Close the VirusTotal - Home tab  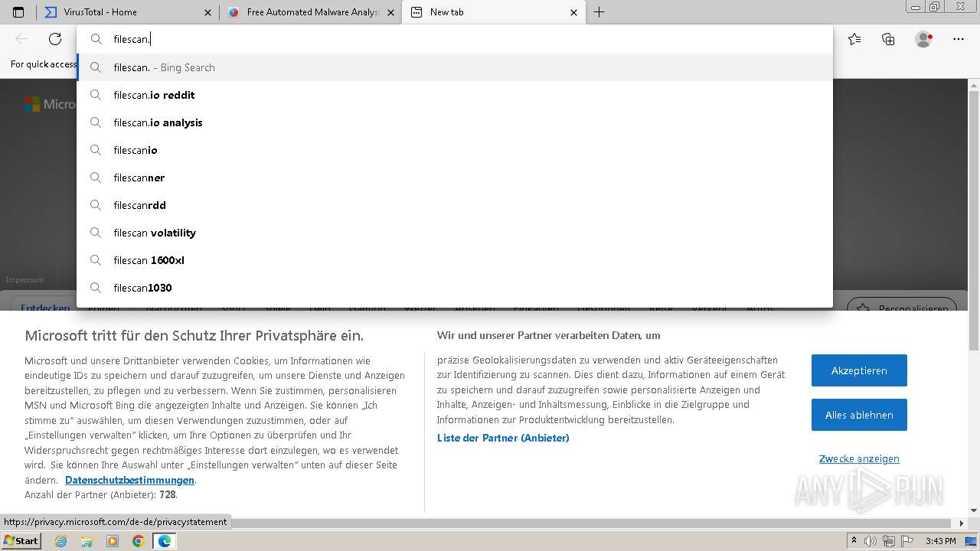tap(207, 12)
